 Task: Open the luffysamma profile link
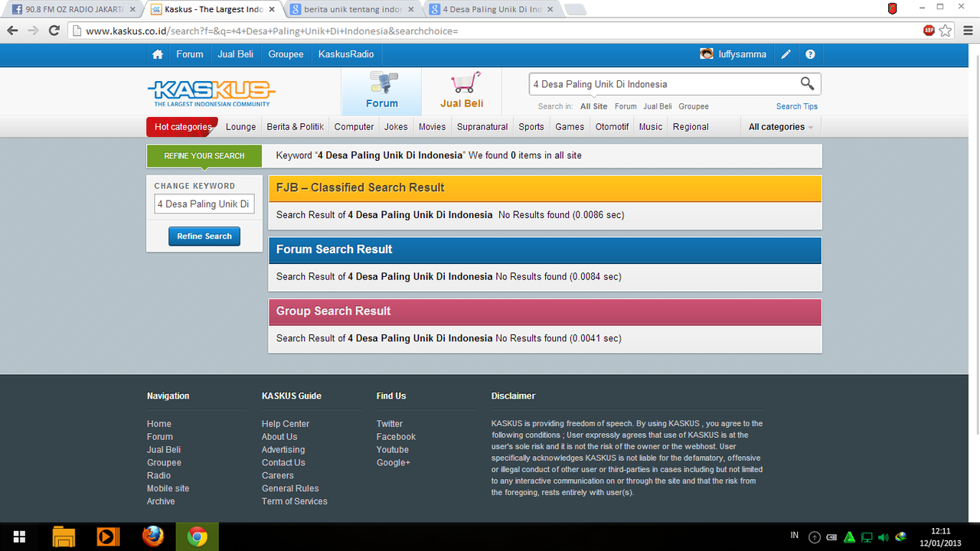742,54
